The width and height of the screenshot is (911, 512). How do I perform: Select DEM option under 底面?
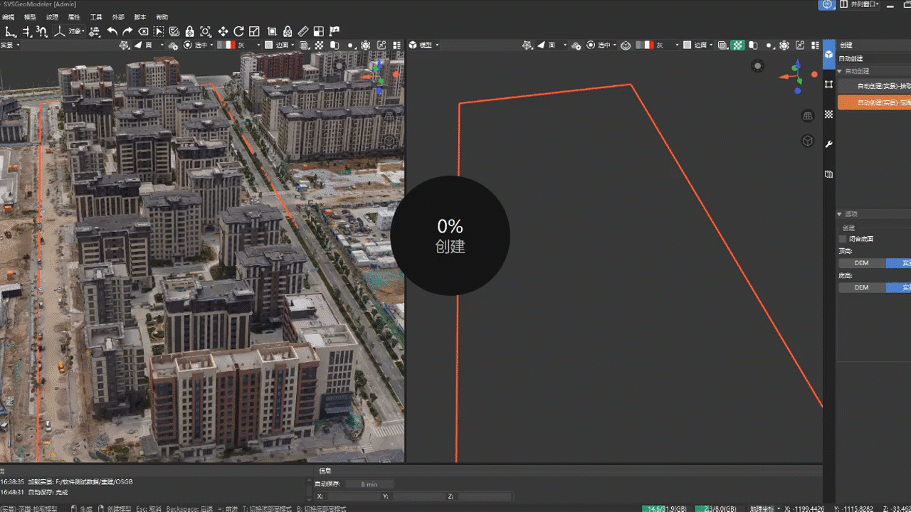[x=861, y=287]
